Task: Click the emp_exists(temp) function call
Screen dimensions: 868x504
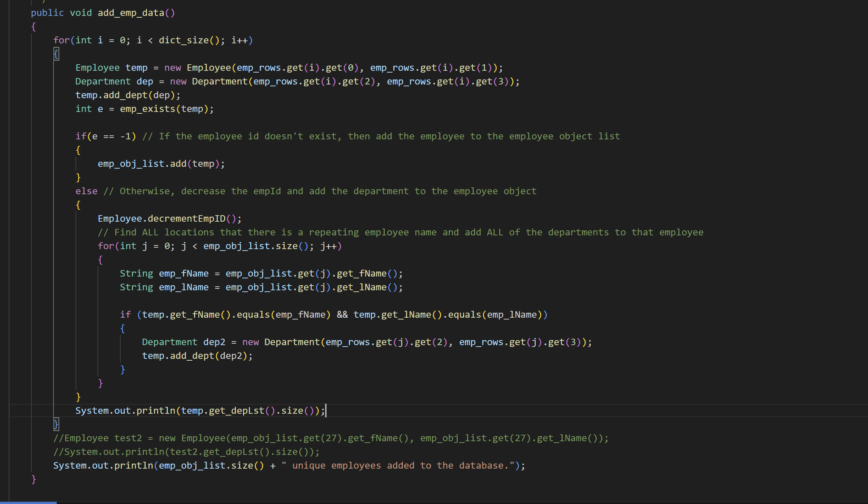Action: pos(166,109)
